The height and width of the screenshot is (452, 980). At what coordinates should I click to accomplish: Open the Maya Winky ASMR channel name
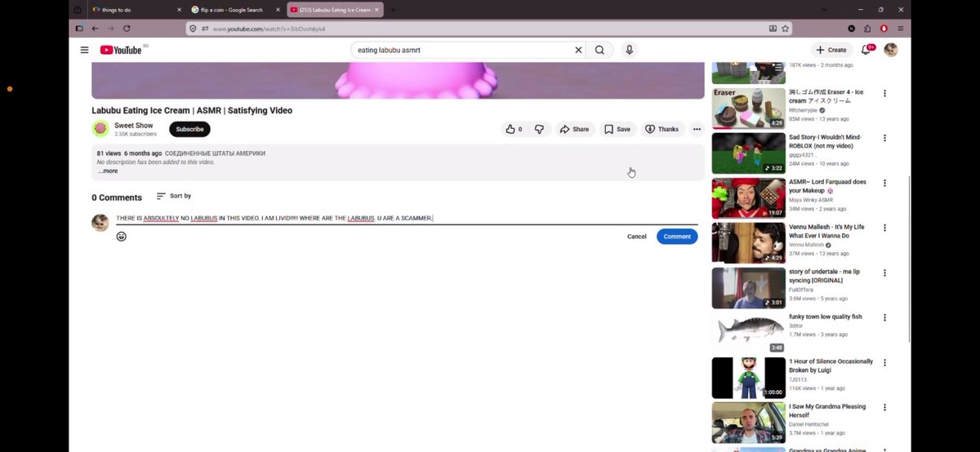(x=811, y=200)
